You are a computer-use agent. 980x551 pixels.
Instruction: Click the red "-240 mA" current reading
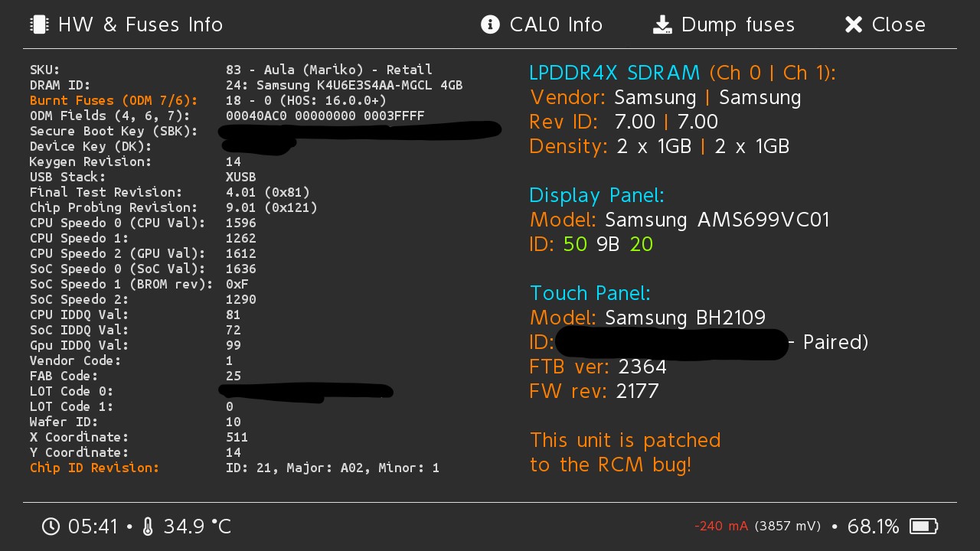721,527
